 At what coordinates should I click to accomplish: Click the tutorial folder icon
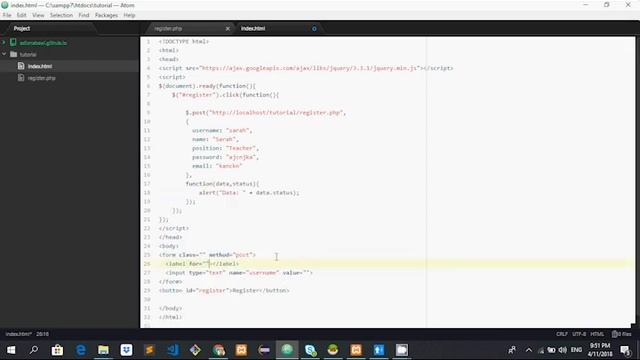click(13, 54)
